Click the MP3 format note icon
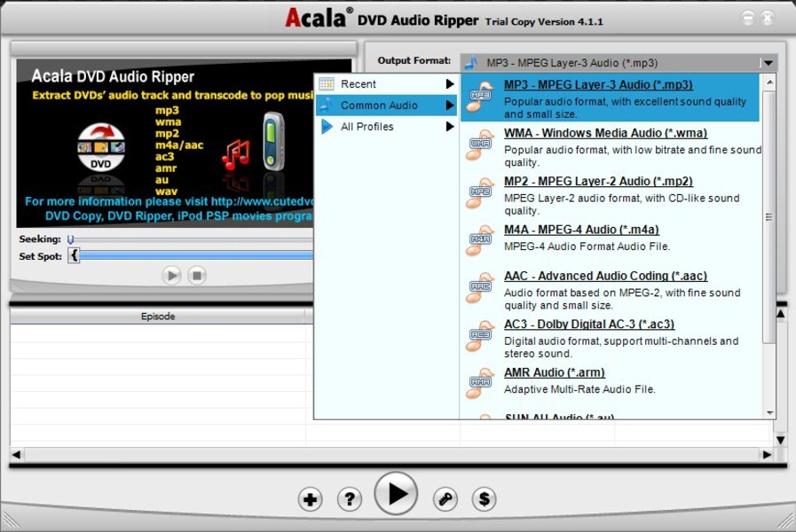This screenshot has height=532, width=796. click(480, 97)
